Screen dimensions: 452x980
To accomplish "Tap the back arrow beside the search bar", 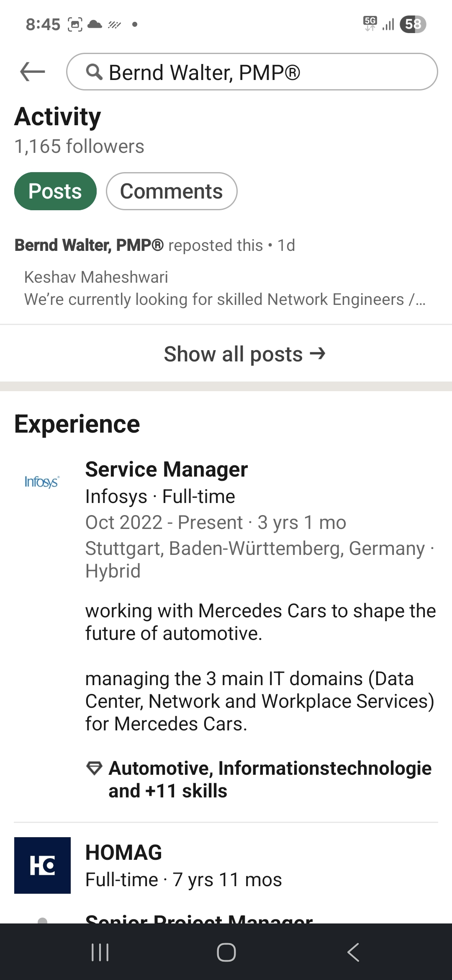I will (33, 72).
